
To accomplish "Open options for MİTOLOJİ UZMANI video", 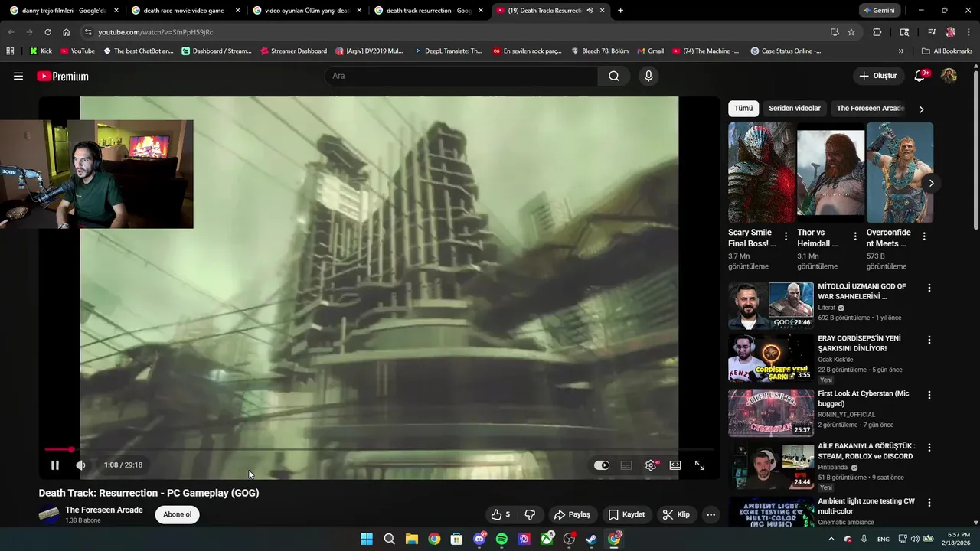I will (929, 288).
